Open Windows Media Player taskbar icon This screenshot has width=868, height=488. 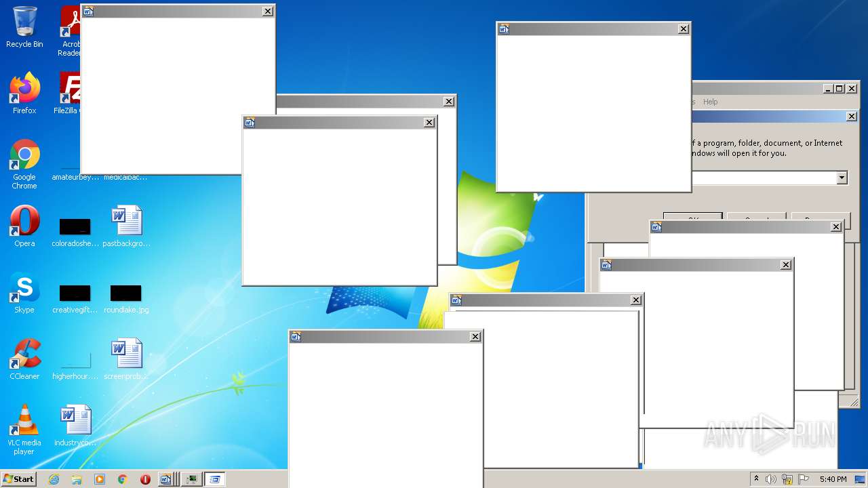[100, 479]
